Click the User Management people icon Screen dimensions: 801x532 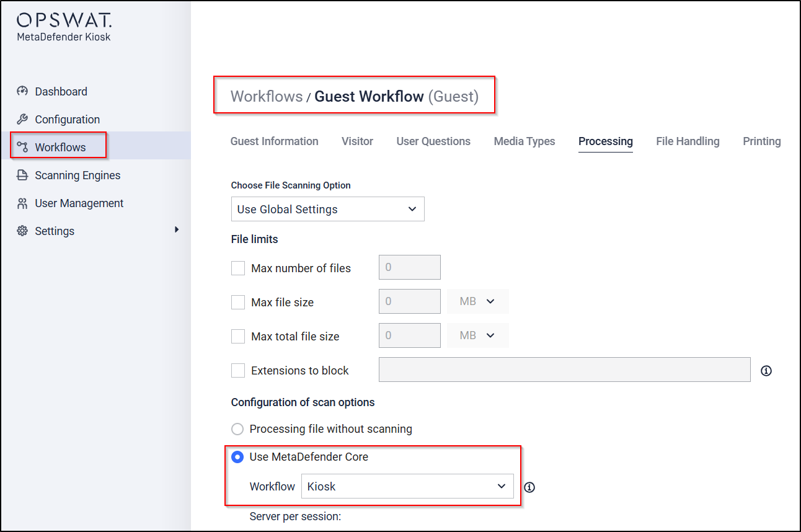point(22,203)
